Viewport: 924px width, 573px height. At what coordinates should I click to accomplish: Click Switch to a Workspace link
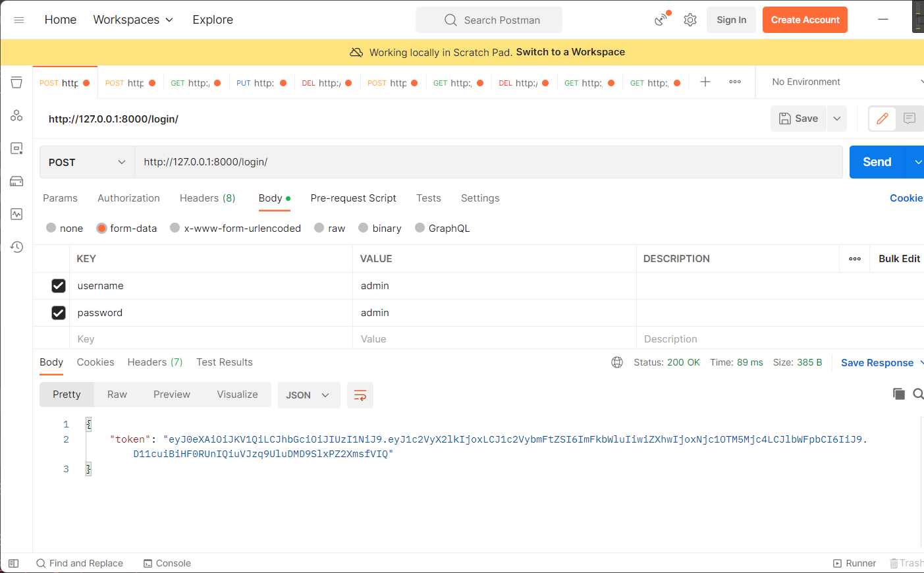click(570, 52)
